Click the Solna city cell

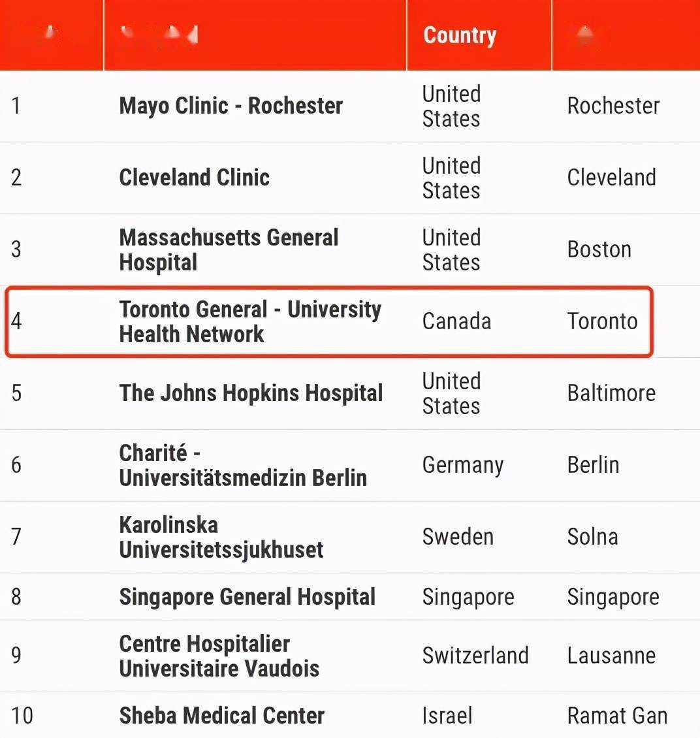pyautogui.click(x=592, y=537)
